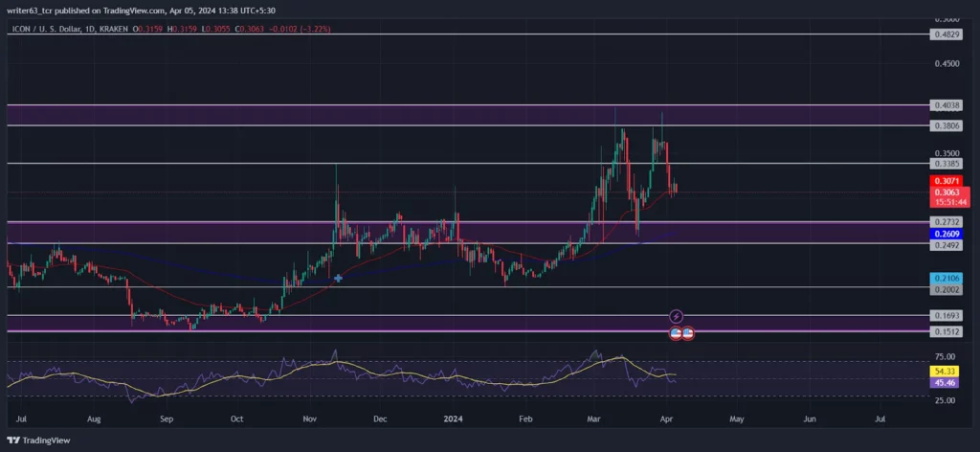980x452 pixels.
Task: Select the 0.2492 price level label
Action: click(946, 245)
